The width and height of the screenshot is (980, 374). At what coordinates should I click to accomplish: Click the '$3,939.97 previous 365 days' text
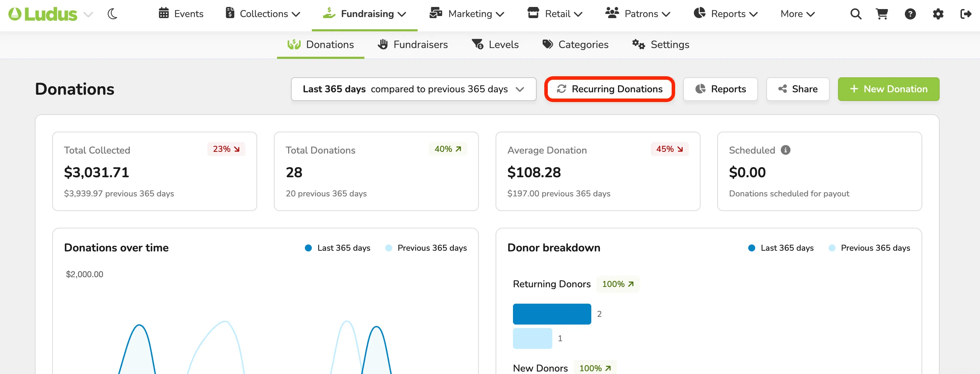click(119, 194)
